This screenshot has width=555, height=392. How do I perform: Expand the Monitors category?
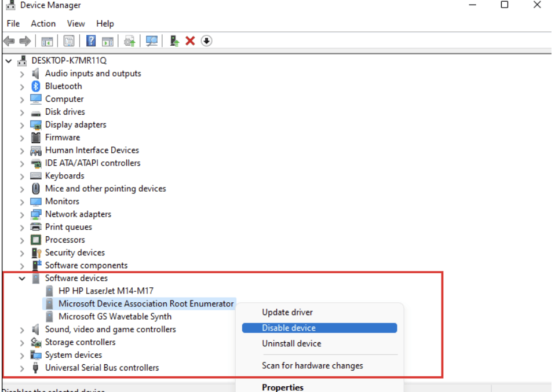[x=22, y=202]
